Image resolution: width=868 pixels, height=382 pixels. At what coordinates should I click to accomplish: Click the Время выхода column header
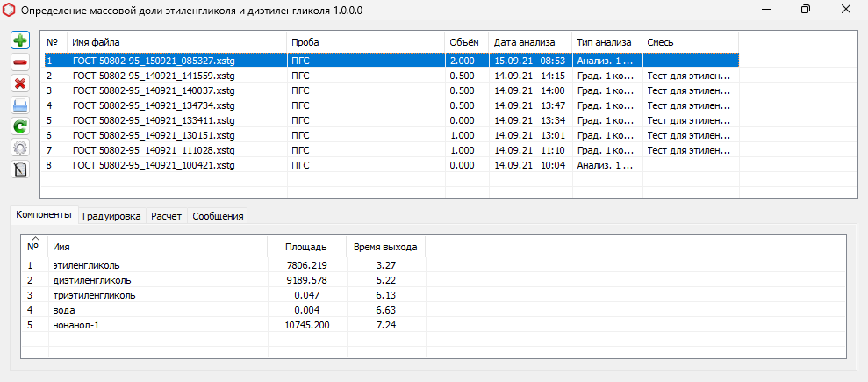384,247
